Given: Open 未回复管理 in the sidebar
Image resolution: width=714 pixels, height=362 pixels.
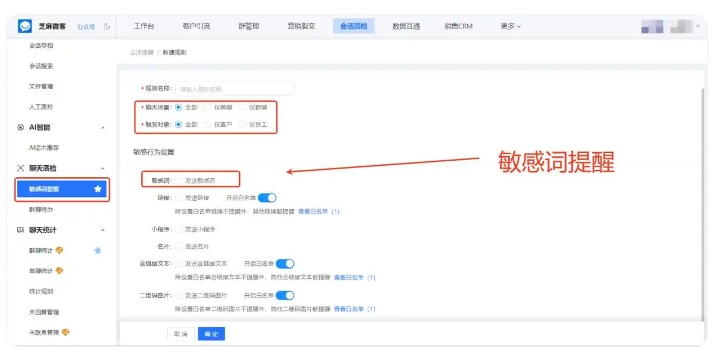Looking at the screenshot, I should click(x=44, y=312).
